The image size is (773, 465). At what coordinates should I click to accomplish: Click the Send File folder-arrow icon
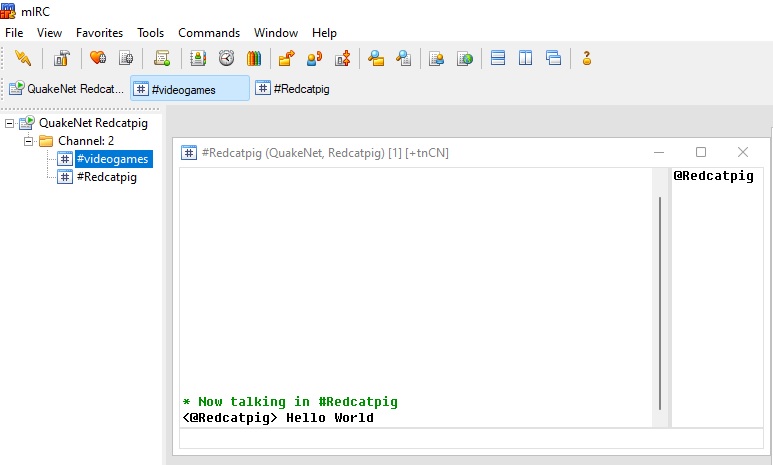pyautogui.click(x=286, y=58)
